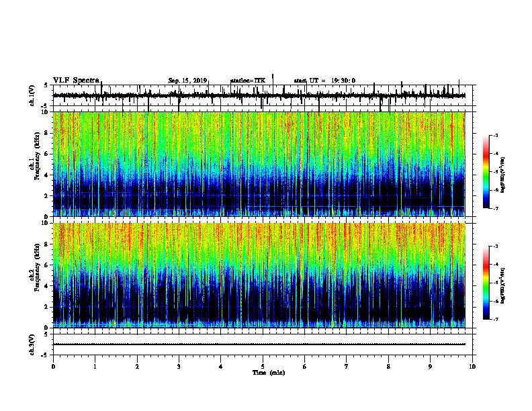Click the ch.1 voltage waveform trace
This screenshot has height=411, width=532.
(x=259, y=95)
